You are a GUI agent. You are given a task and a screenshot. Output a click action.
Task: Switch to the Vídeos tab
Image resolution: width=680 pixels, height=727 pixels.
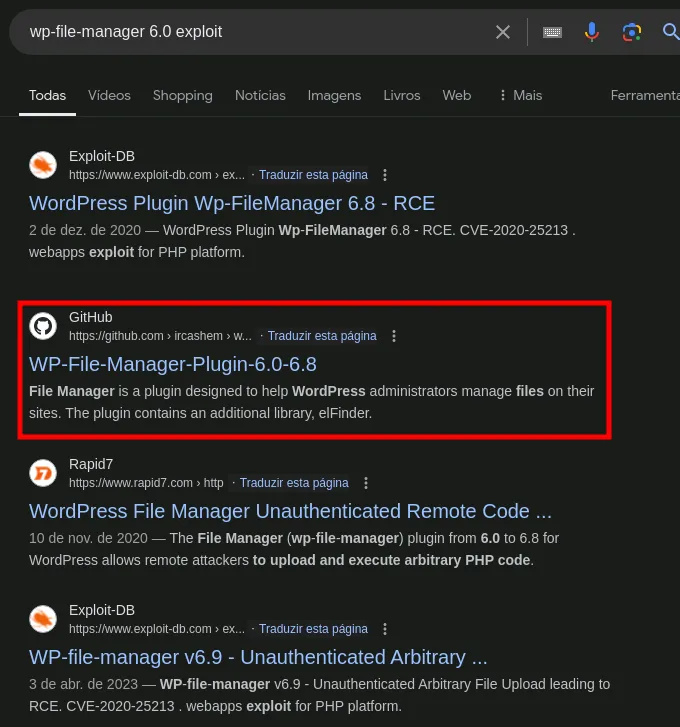click(x=109, y=95)
